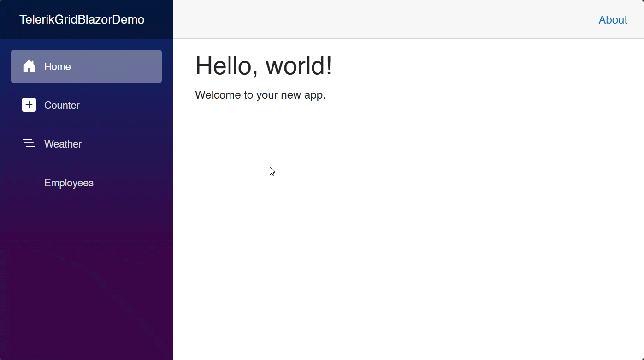Go to the Counter page label
The height and width of the screenshot is (360, 644).
[62, 105]
